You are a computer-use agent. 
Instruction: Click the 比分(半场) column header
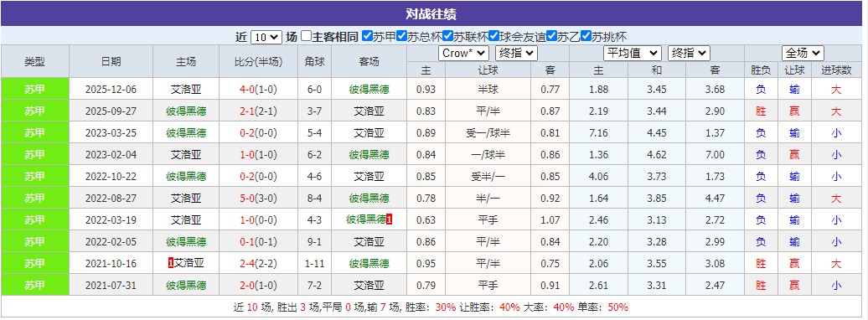pos(258,61)
